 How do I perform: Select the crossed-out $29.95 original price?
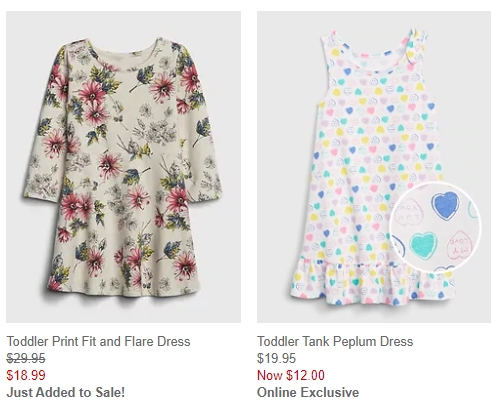click(x=26, y=359)
